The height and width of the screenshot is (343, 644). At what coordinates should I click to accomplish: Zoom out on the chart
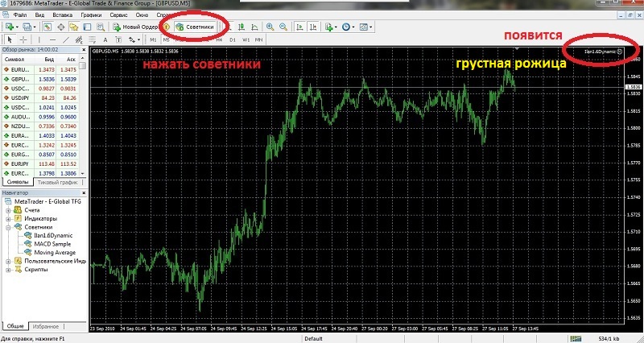pyautogui.click(x=283, y=27)
